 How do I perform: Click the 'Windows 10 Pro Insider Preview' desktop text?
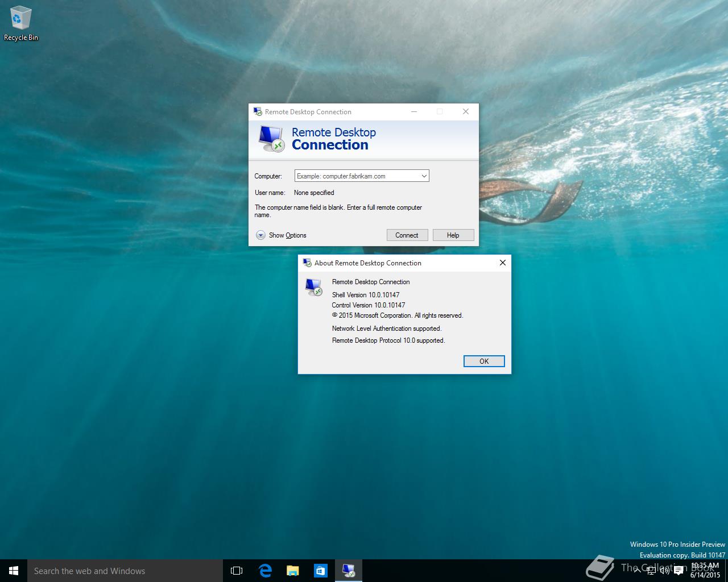[x=677, y=544]
